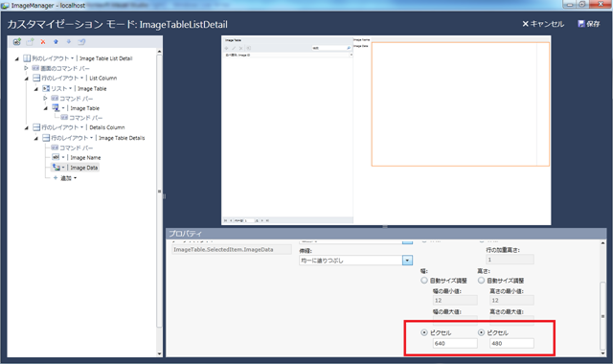Collapse the List Column row layout node
The width and height of the screenshot is (613, 364).
click(x=26, y=79)
